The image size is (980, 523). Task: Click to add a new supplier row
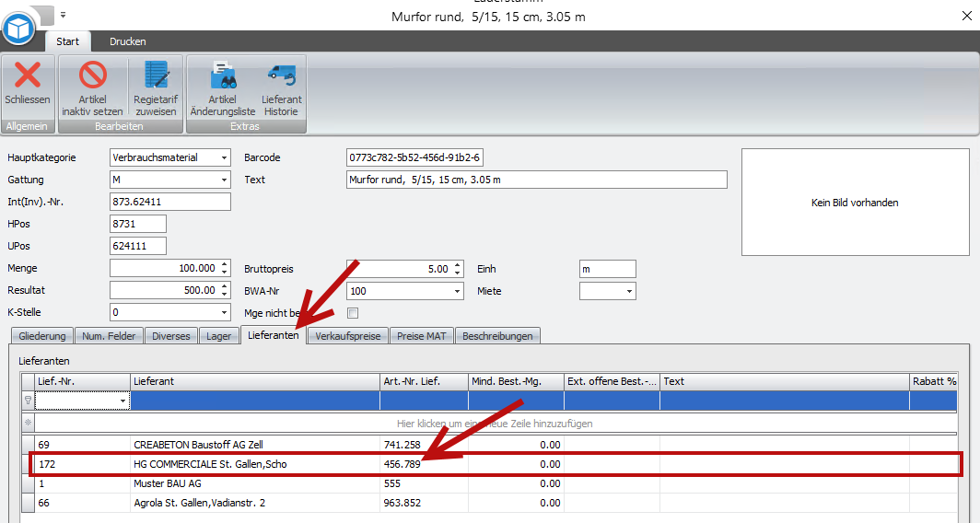point(494,424)
